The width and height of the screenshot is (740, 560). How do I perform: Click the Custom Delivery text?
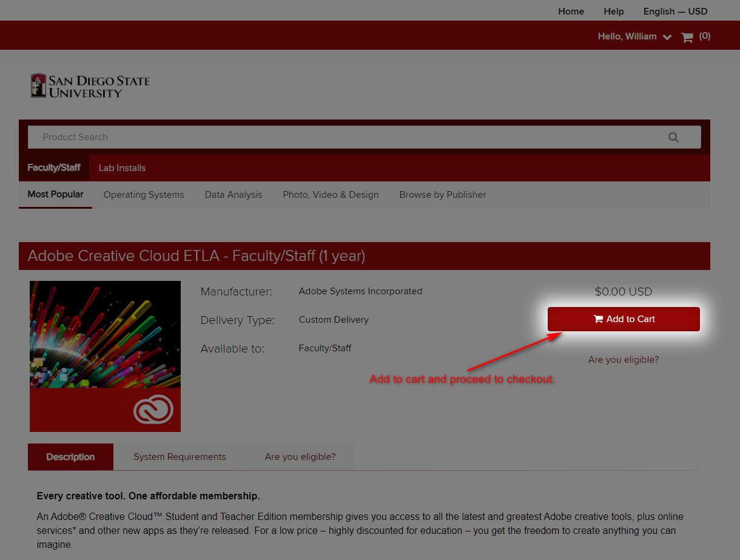click(x=334, y=320)
